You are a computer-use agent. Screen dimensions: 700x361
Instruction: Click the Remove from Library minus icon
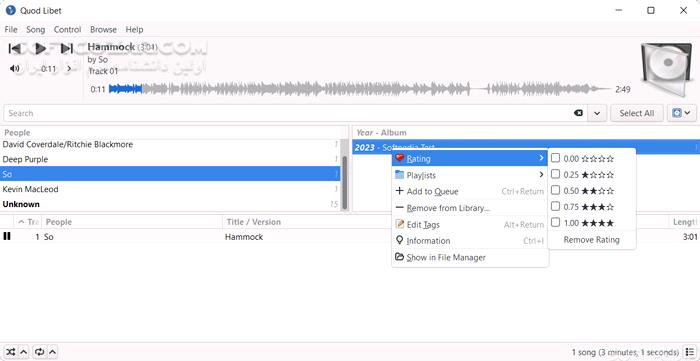pos(400,208)
